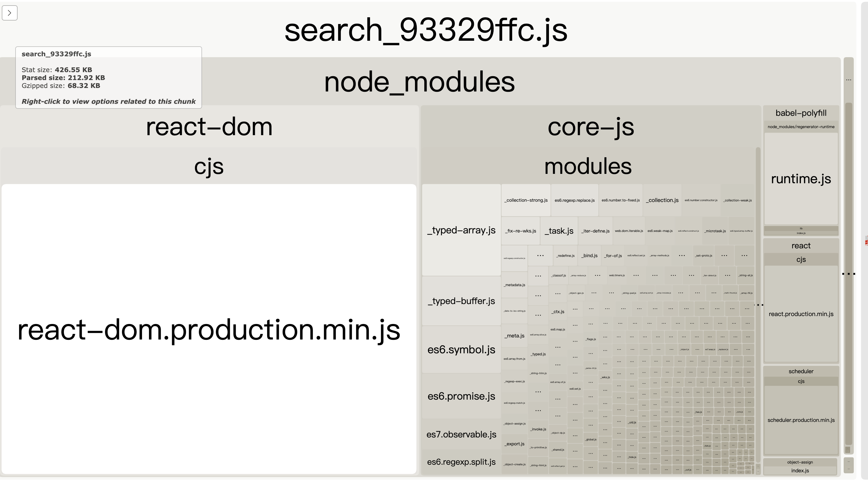Select the _shared.js block
Image resolution: width=868 pixels, height=482 pixels.
[x=558, y=450]
